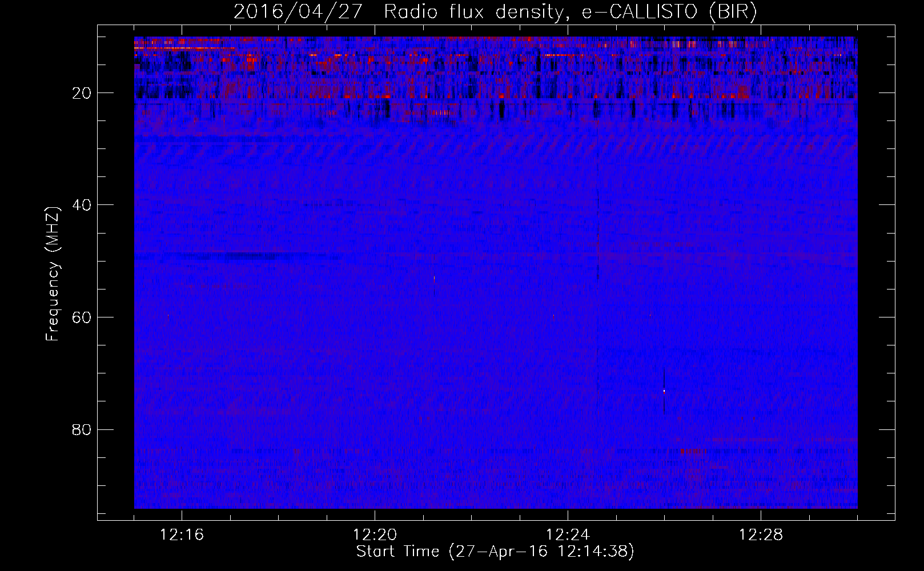Click the 'Frequency (MHZ)' axis label
The image size is (924, 571).
[53, 275]
